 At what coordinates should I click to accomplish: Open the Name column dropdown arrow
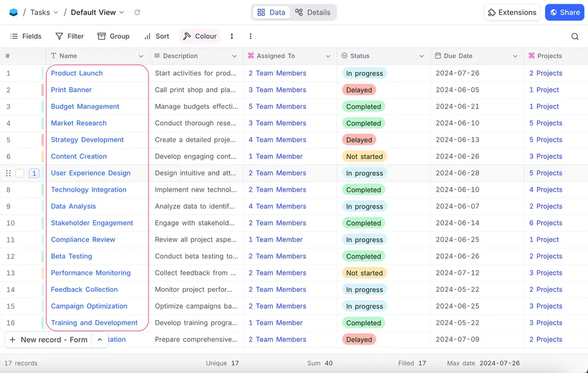(x=141, y=56)
